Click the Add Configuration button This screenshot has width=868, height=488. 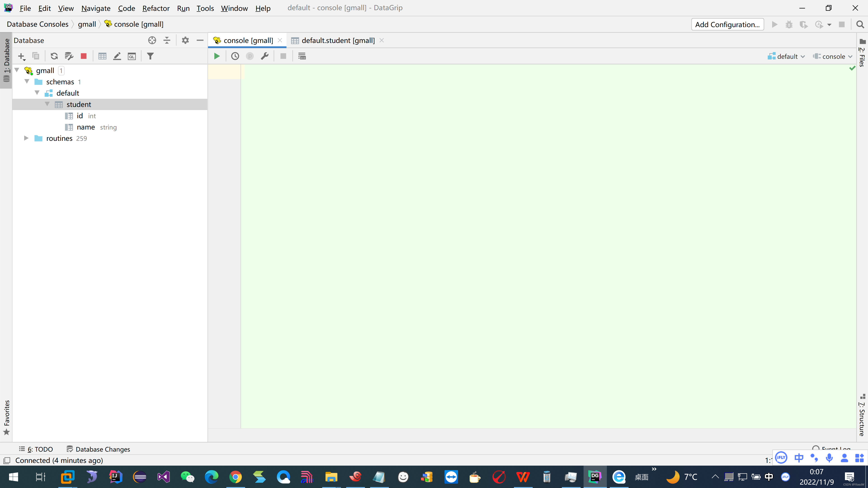[727, 24]
